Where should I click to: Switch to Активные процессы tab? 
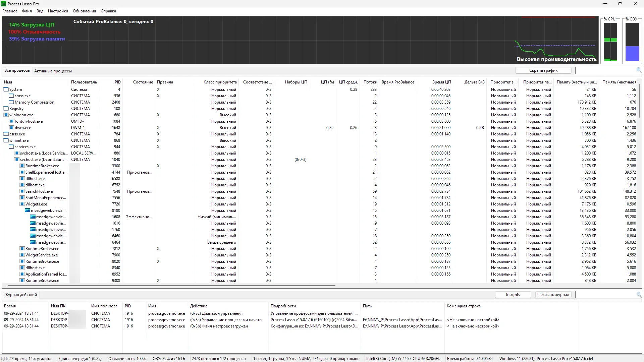coord(53,71)
